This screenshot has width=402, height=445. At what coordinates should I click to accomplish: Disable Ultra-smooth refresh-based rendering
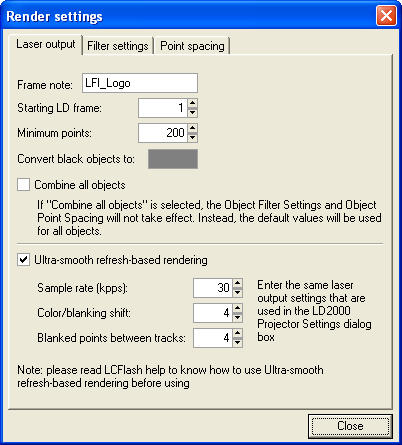pos(23,260)
